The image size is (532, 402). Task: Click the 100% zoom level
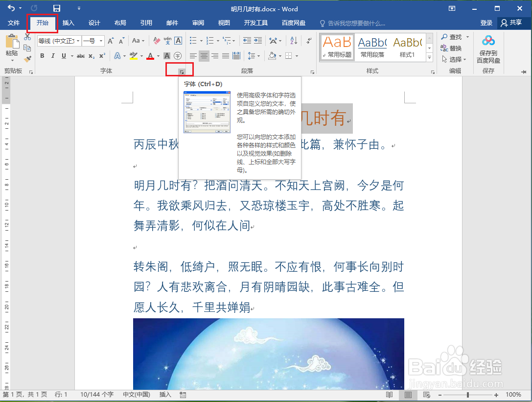(513, 395)
